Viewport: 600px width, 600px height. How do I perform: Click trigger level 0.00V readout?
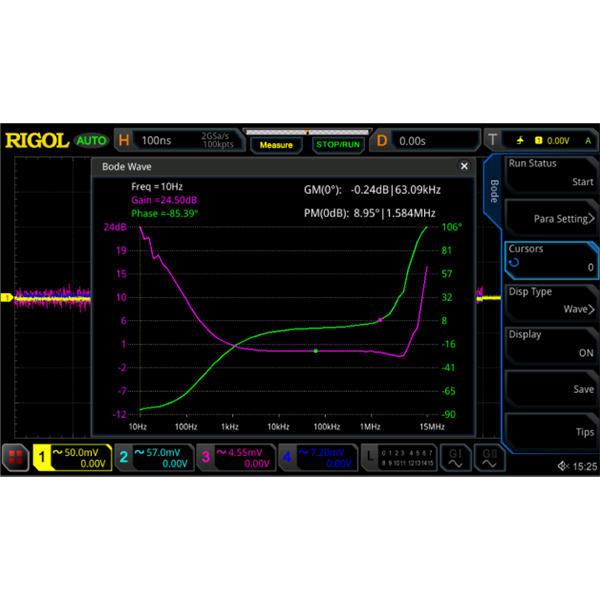point(558,141)
